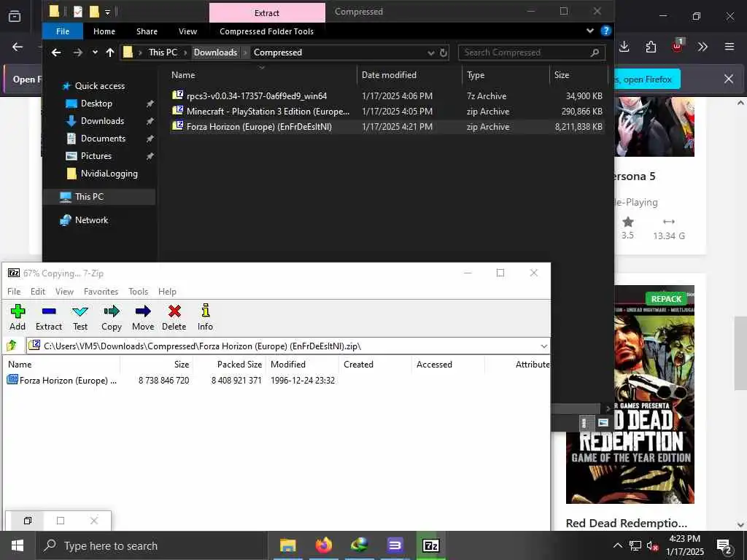Viewport: 747px width, 560px height.
Task: Open the File tab in File Explorer
Action: click(63, 31)
